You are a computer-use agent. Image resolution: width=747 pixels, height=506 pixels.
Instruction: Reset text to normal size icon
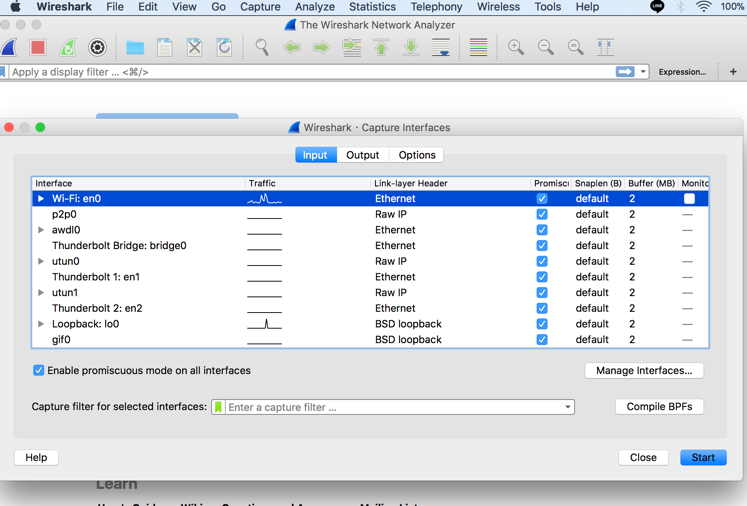point(575,47)
